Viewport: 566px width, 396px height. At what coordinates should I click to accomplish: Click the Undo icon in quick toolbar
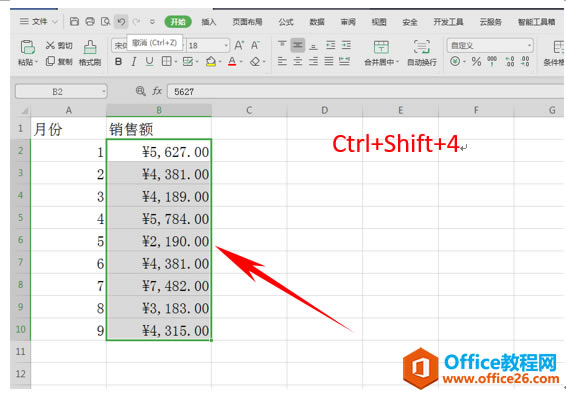coord(121,22)
